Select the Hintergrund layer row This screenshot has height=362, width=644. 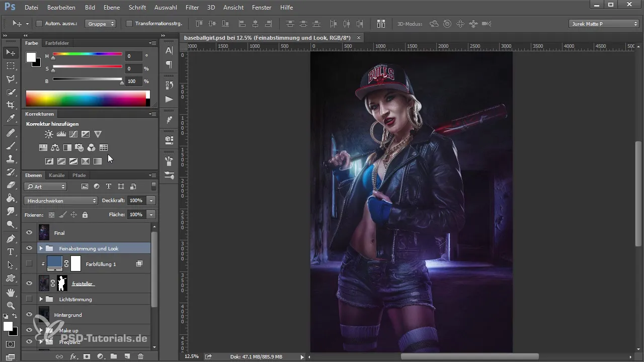(x=87, y=315)
